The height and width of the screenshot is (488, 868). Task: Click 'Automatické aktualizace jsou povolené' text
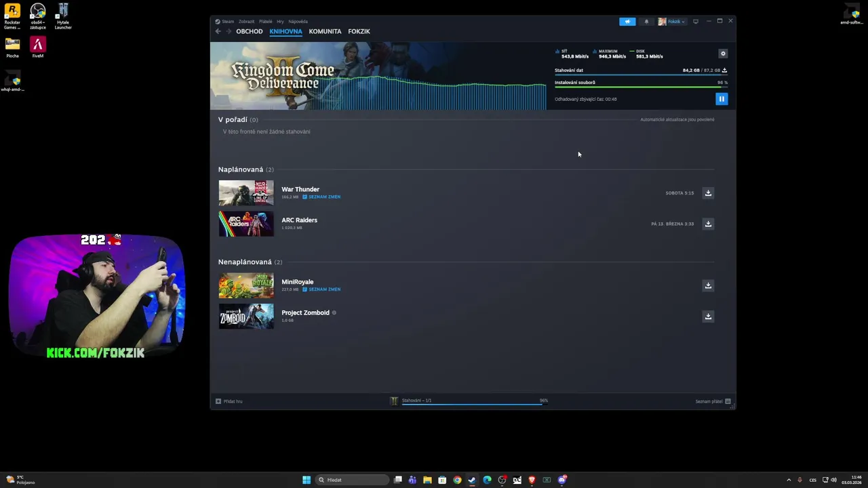click(x=677, y=119)
